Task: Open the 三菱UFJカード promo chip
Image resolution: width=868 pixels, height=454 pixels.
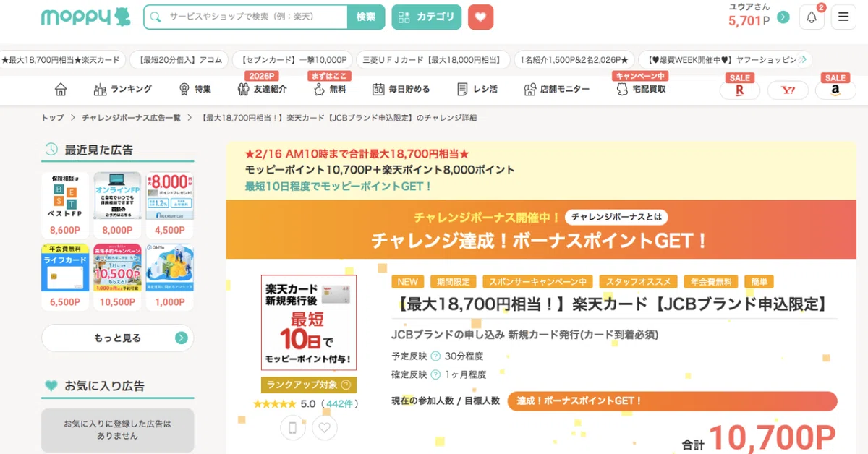Action: coord(432,60)
